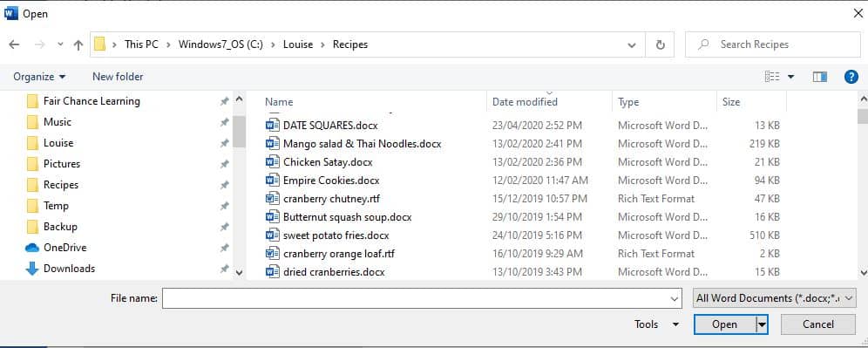Navigate up one folder level

[x=78, y=44]
